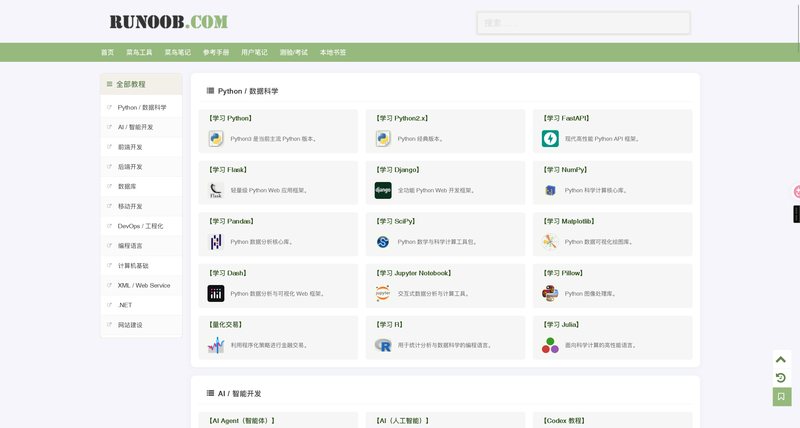Image resolution: width=800 pixels, height=428 pixels.
Task: Open the 【学习 SciPy】 title link
Action: pos(396,221)
